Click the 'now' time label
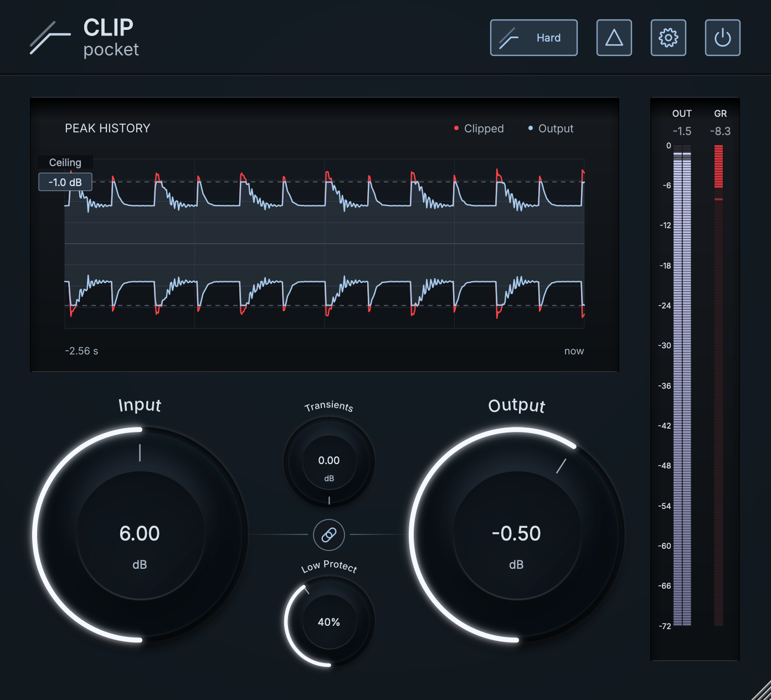The image size is (771, 700). (x=574, y=351)
